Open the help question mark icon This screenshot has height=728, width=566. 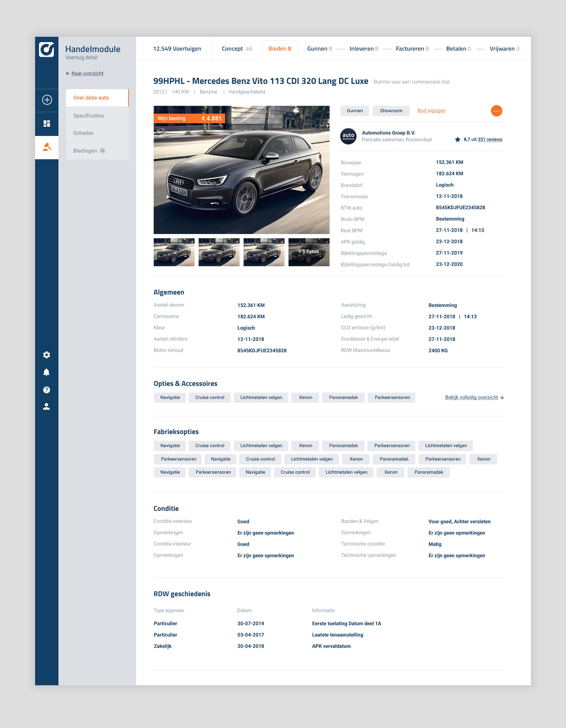[x=47, y=390]
